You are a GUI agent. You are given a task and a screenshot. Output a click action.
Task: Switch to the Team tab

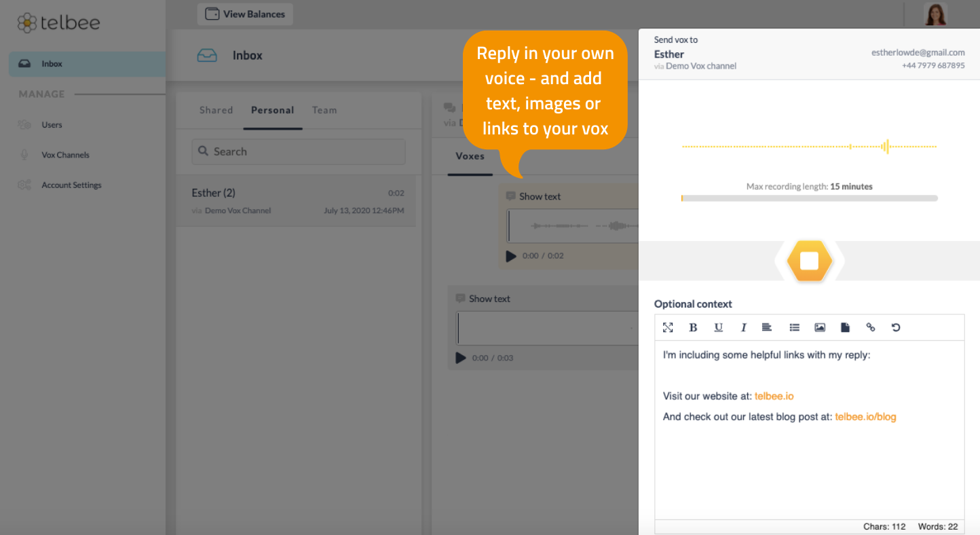(324, 110)
